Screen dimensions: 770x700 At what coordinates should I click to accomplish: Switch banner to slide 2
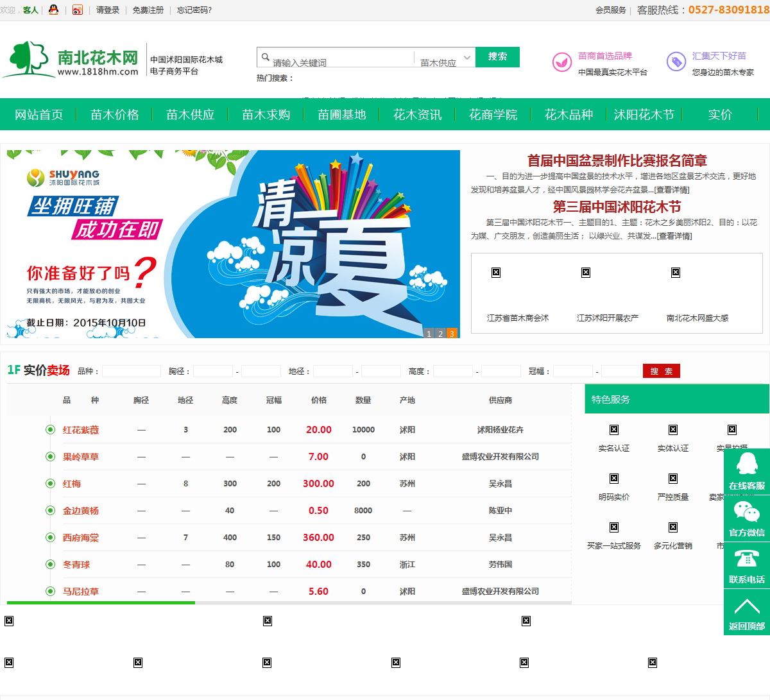click(x=440, y=334)
